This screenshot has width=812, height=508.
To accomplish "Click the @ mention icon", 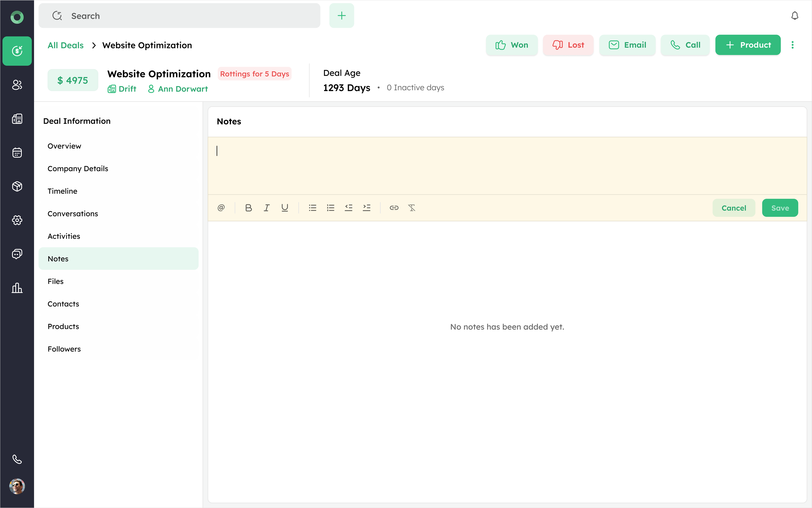I will (x=221, y=208).
